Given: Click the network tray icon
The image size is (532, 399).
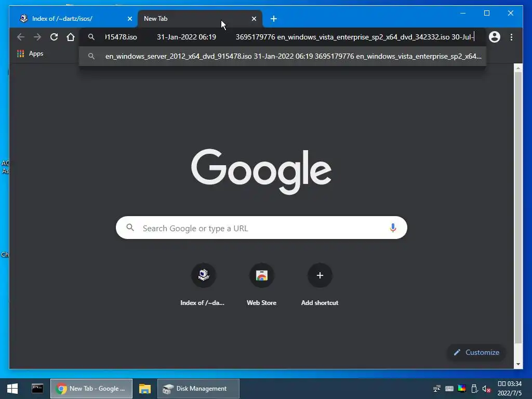Looking at the screenshot, I should pos(437,389).
